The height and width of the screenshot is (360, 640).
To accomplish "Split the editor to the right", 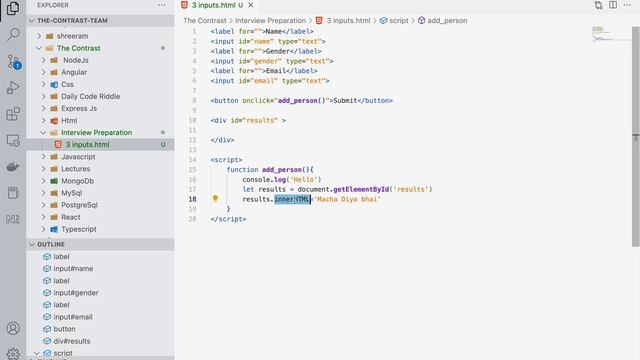I will tap(613, 5).
